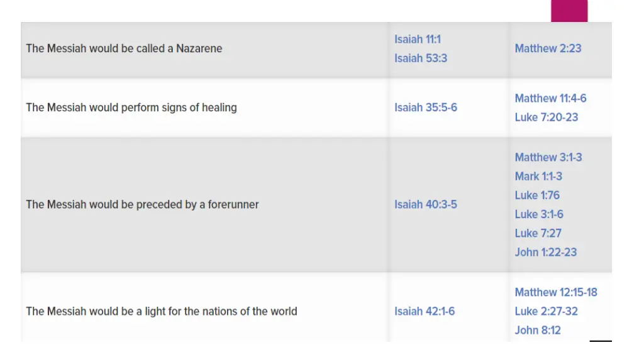Follow the Matthew 2:23 link
The image size is (644, 362).
[548, 48]
